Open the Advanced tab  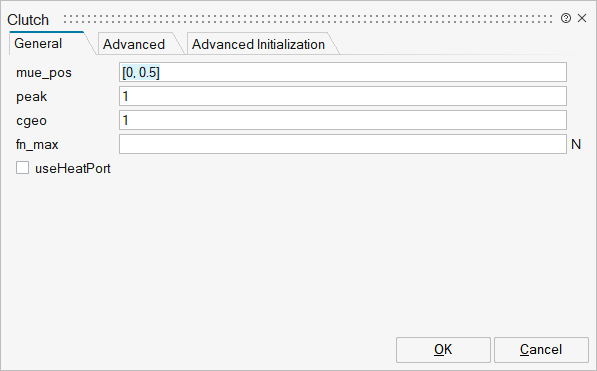click(x=134, y=44)
